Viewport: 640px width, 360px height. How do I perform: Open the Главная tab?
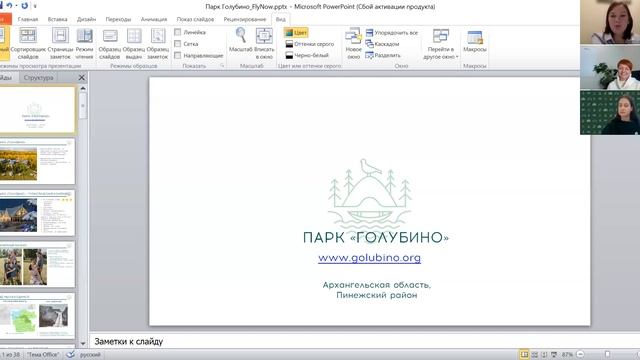(x=28, y=19)
